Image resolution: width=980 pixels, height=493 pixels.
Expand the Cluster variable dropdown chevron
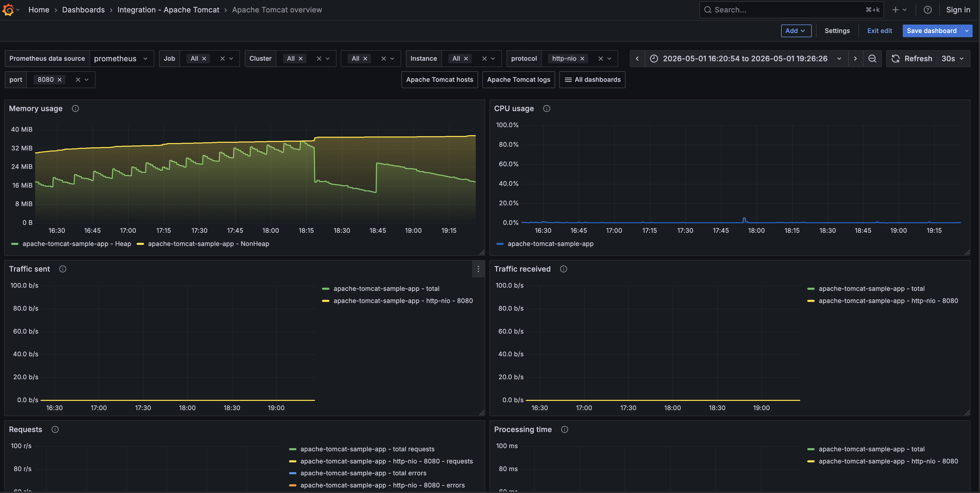[328, 59]
